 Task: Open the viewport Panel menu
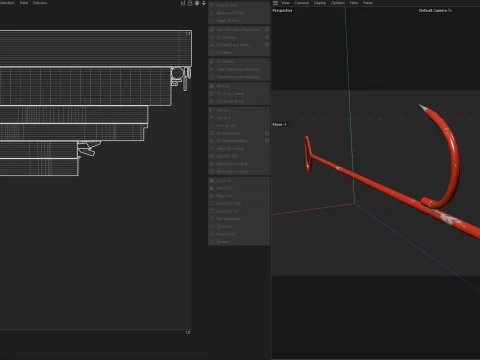tap(368, 3)
